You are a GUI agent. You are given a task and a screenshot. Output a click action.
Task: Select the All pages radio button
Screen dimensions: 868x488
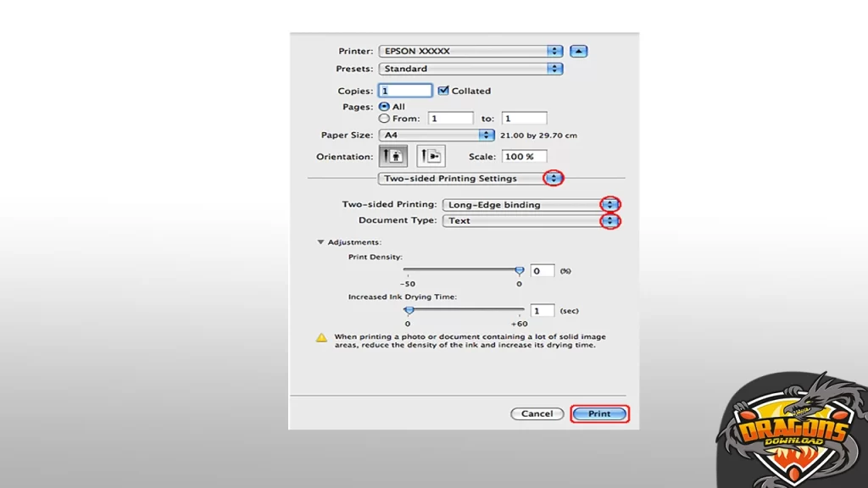click(x=384, y=107)
